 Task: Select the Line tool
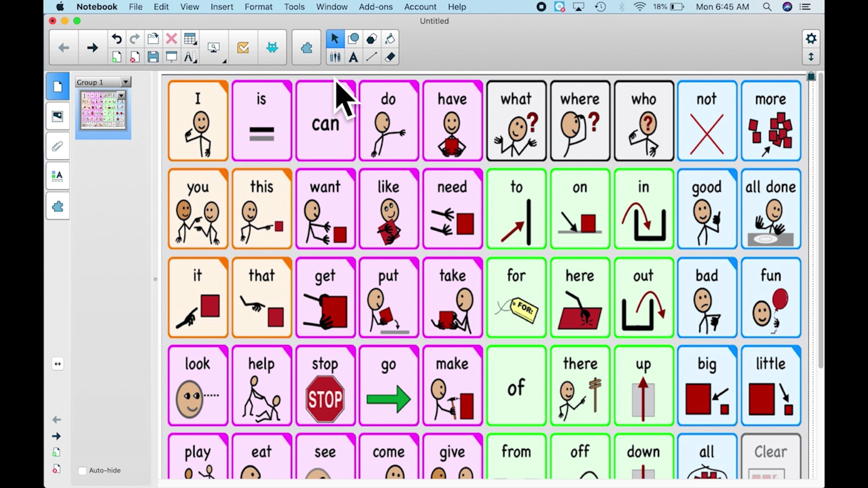click(x=371, y=57)
